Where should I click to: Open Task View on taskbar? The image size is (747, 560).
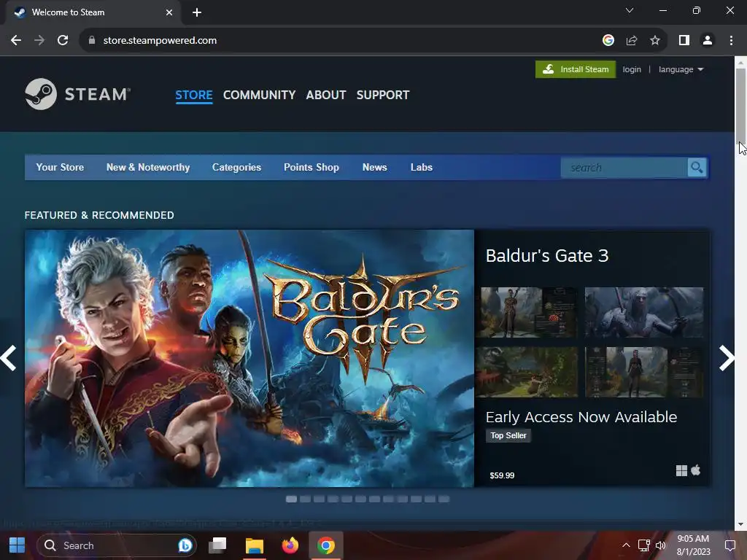click(x=217, y=545)
